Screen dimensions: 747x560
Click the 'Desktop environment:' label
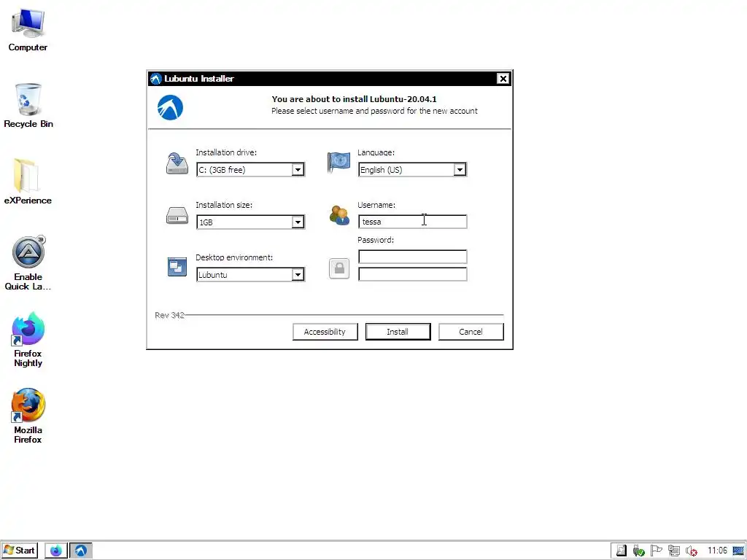point(234,257)
